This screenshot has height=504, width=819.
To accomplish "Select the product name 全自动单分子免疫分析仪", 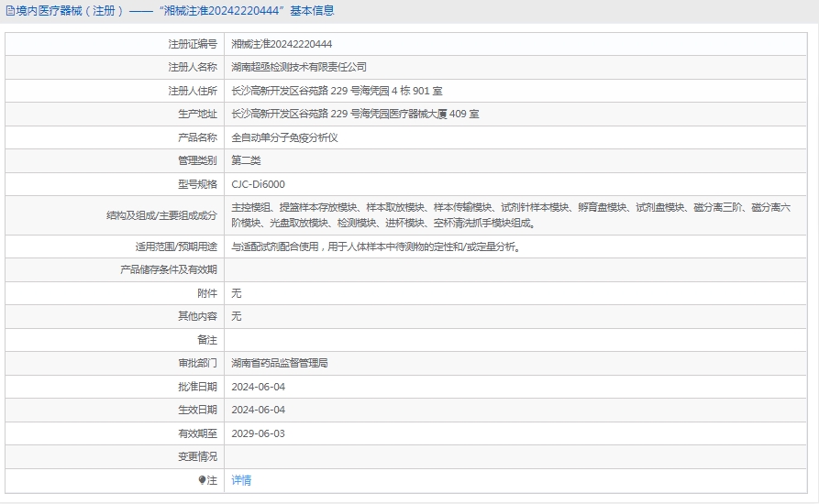I will [x=284, y=137].
